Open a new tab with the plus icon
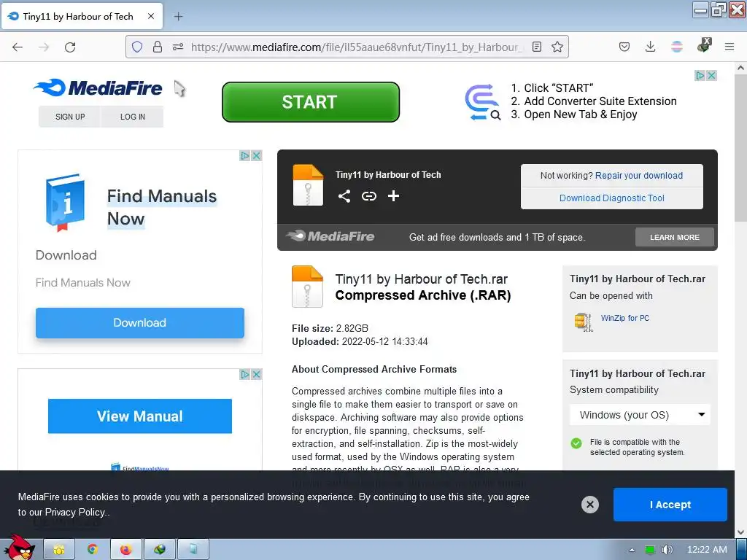 click(178, 17)
